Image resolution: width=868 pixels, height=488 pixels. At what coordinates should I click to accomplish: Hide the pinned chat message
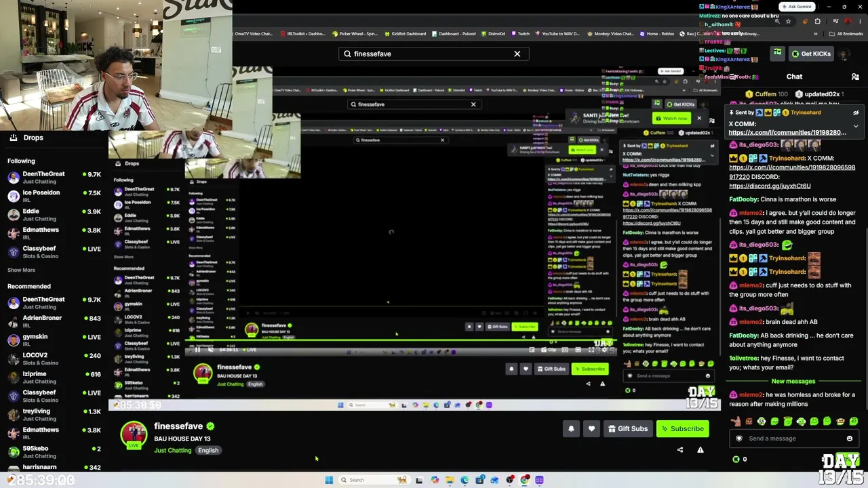(x=856, y=113)
